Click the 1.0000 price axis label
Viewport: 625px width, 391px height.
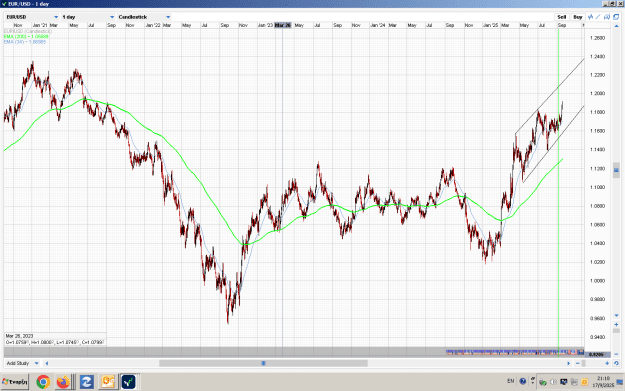pyautogui.click(x=597, y=281)
